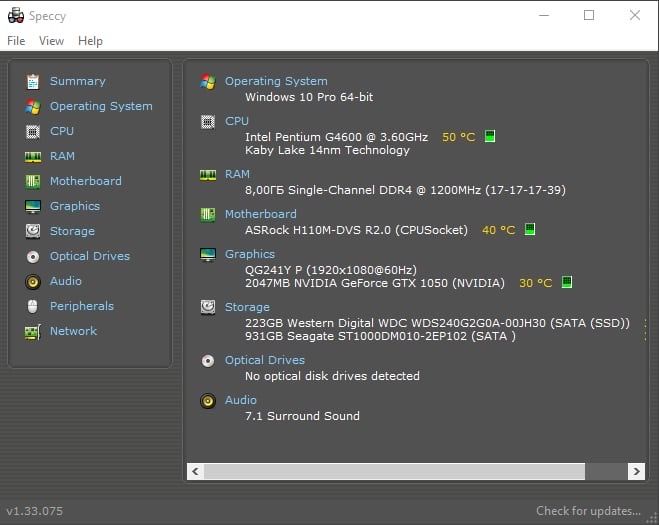Click the Audio speaker icon in summary panel
659x525 pixels.
(208, 401)
